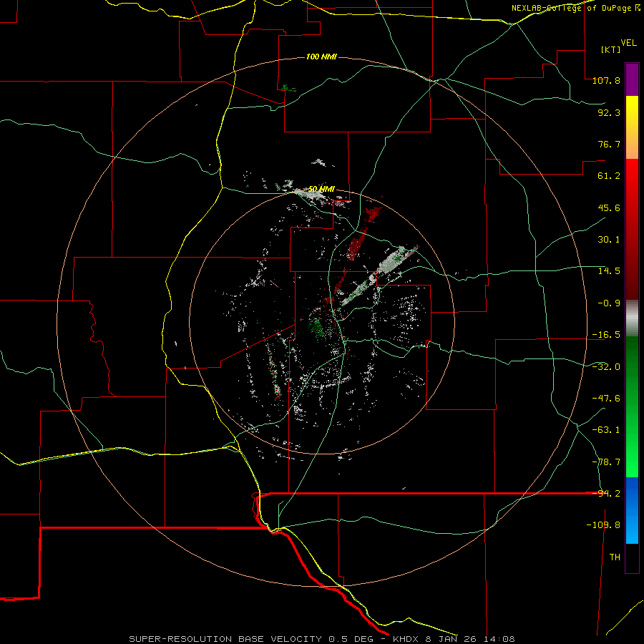
Task: Click the yellow-orange segment of the velocity scale
Action: (x=632, y=127)
